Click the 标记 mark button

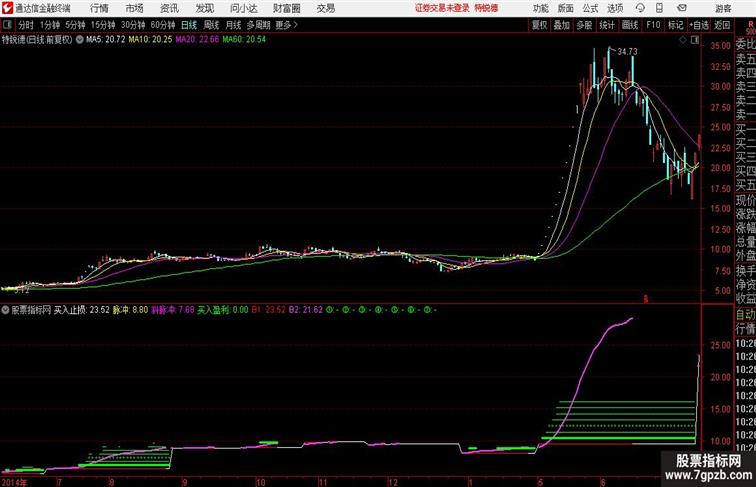675,25
